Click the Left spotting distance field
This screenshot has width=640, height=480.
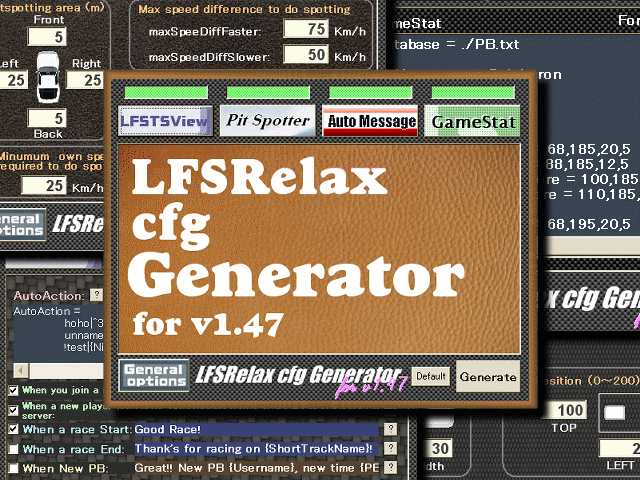point(14,80)
